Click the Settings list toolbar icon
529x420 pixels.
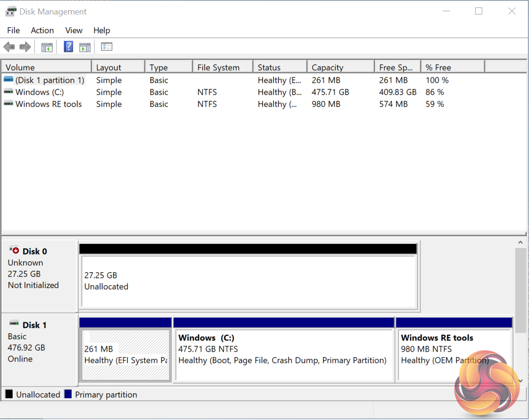[x=107, y=46]
